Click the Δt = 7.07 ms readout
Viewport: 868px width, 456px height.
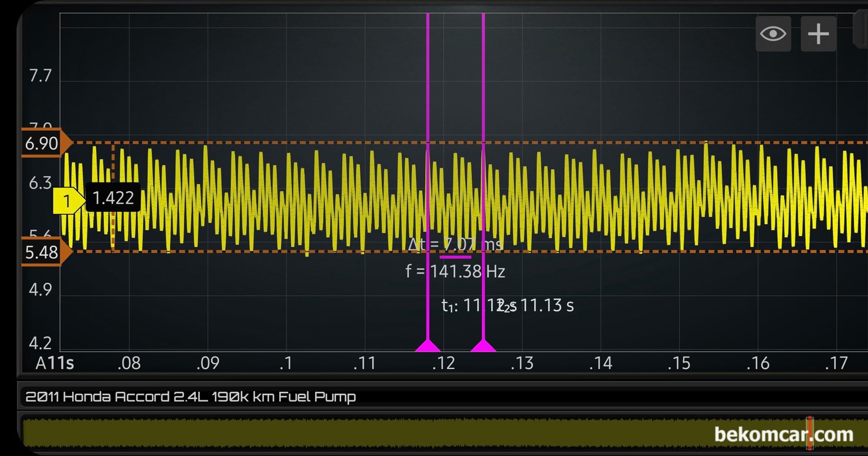(x=455, y=244)
